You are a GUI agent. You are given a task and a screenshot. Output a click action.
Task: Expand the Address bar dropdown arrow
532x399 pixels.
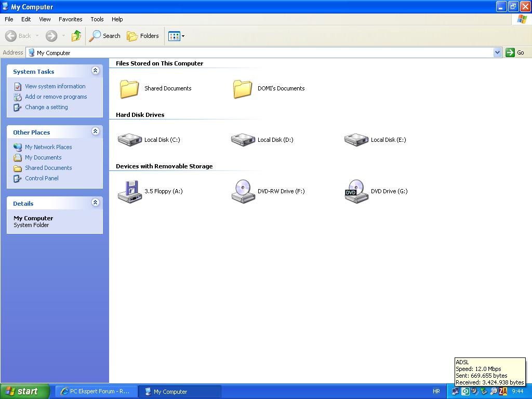click(x=497, y=52)
